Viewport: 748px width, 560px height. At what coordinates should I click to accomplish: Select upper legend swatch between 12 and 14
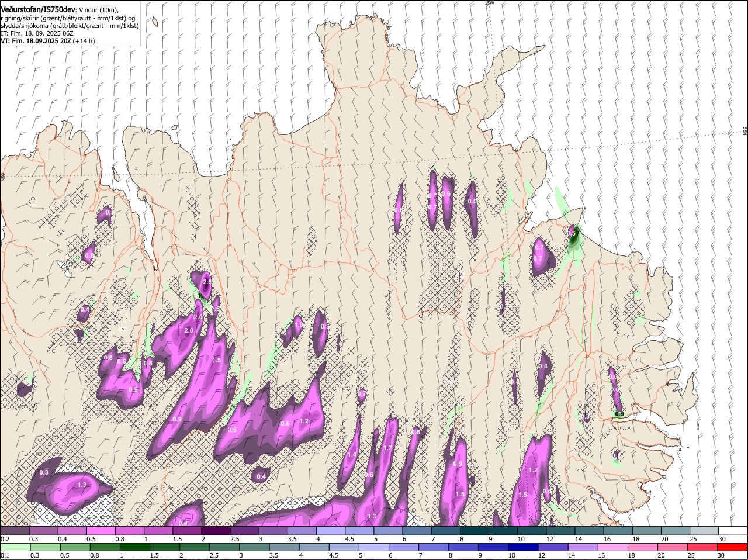(x=561, y=530)
